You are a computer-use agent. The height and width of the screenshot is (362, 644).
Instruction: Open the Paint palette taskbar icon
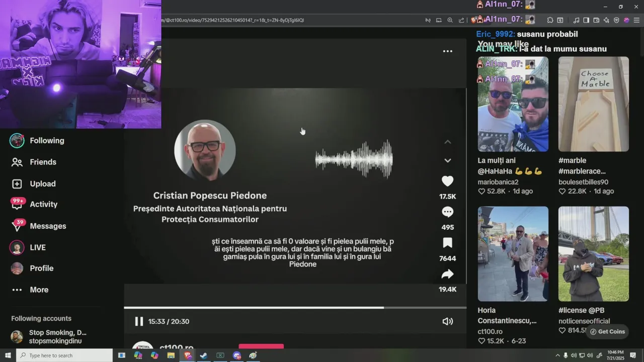point(253,355)
